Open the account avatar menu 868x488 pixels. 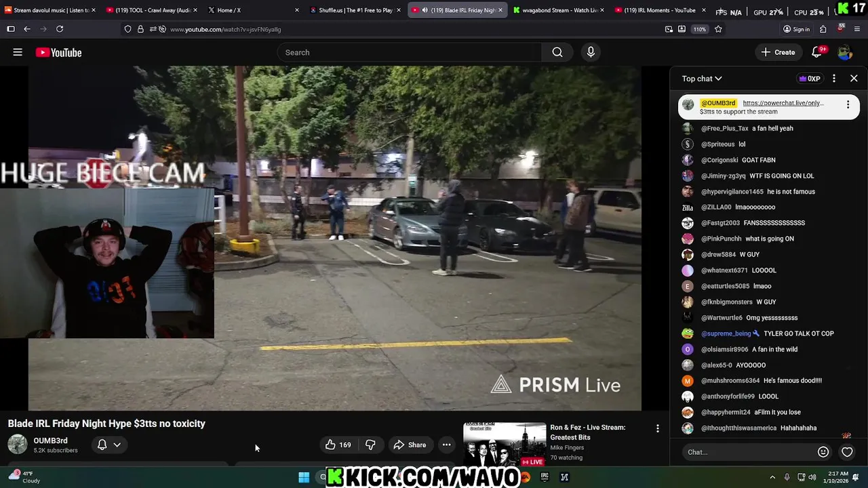pos(844,52)
